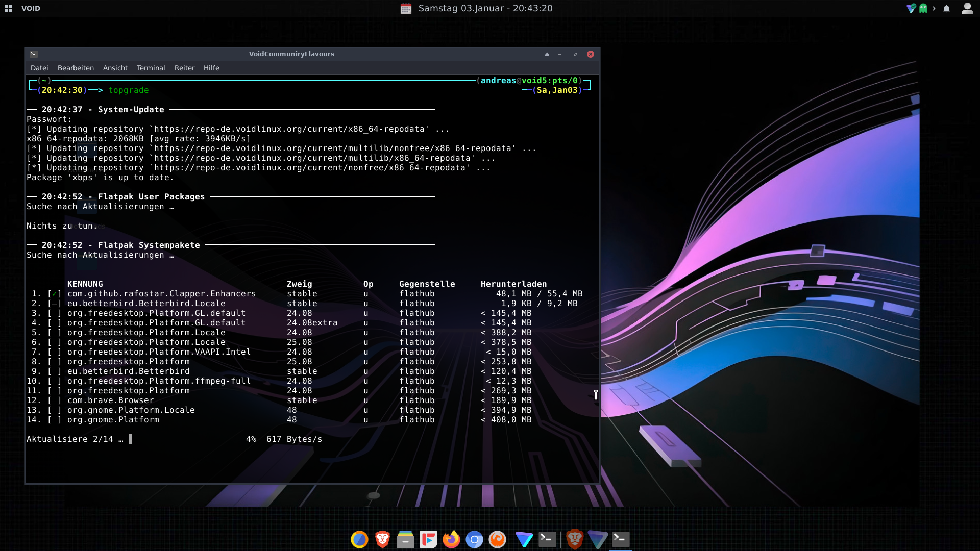Launch Brave browser from the dock
This screenshot has width=980, height=551.
click(x=382, y=539)
